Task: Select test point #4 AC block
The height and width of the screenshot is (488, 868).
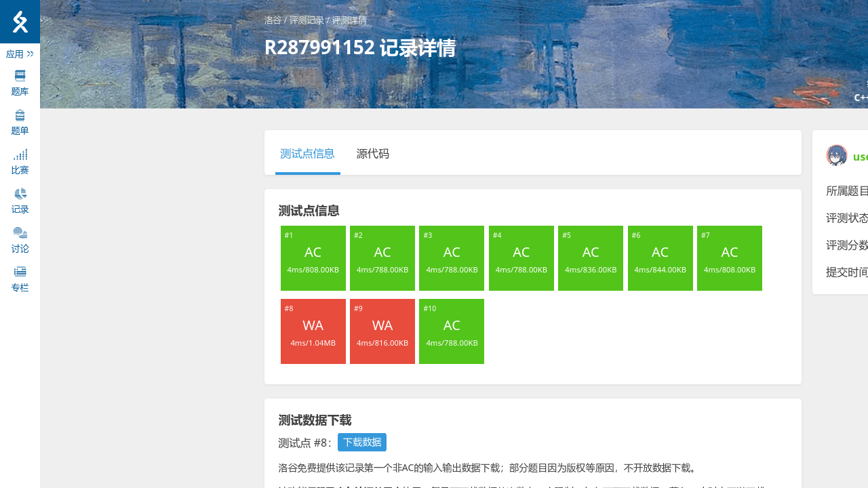Action: (x=521, y=258)
